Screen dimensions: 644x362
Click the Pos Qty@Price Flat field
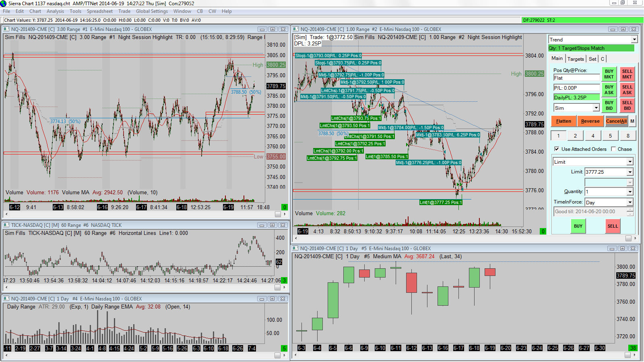(x=576, y=78)
